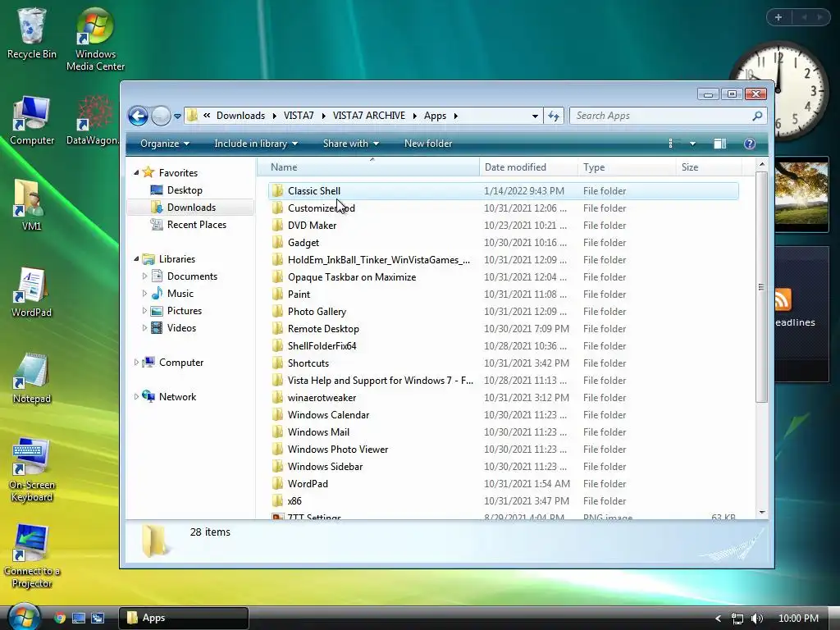This screenshot has width=840, height=630.
Task: Open Explorer help with the question icon
Action: pos(750,144)
